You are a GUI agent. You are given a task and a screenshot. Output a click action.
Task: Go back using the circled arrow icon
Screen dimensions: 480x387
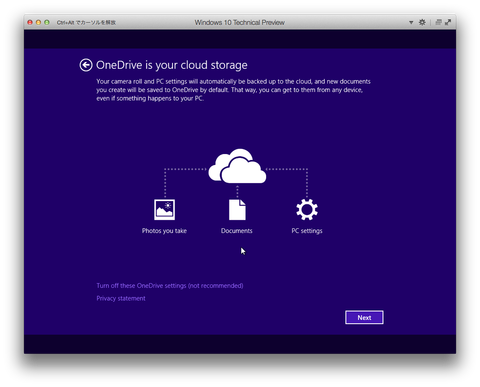[86, 65]
